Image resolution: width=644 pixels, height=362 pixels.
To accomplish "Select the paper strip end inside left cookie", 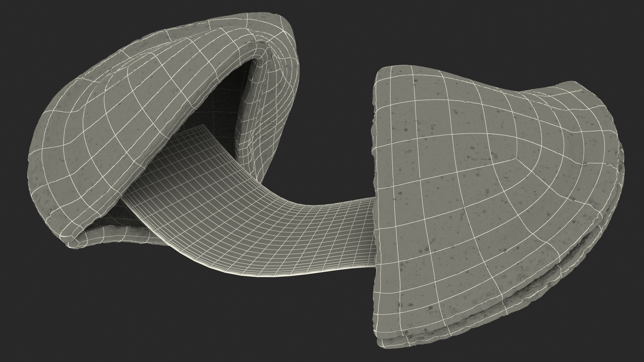I will click(x=196, y=131).
